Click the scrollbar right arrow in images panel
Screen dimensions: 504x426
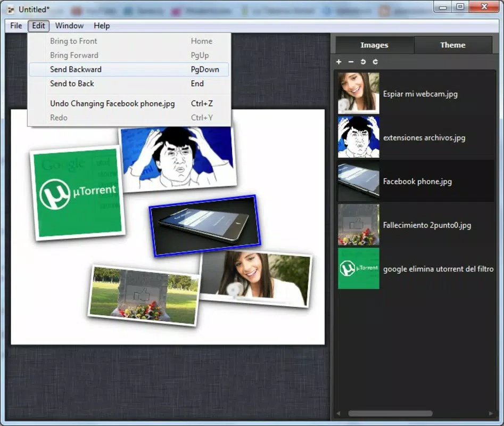click(x=491, y=413)
